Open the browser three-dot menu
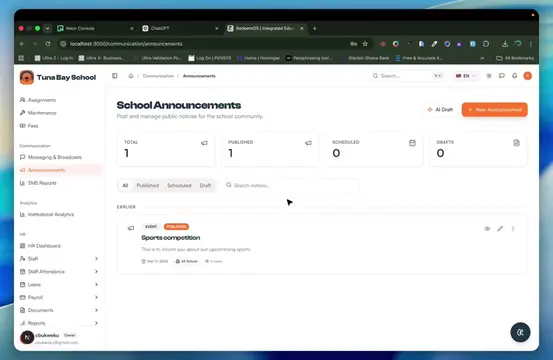 point(530,44)
